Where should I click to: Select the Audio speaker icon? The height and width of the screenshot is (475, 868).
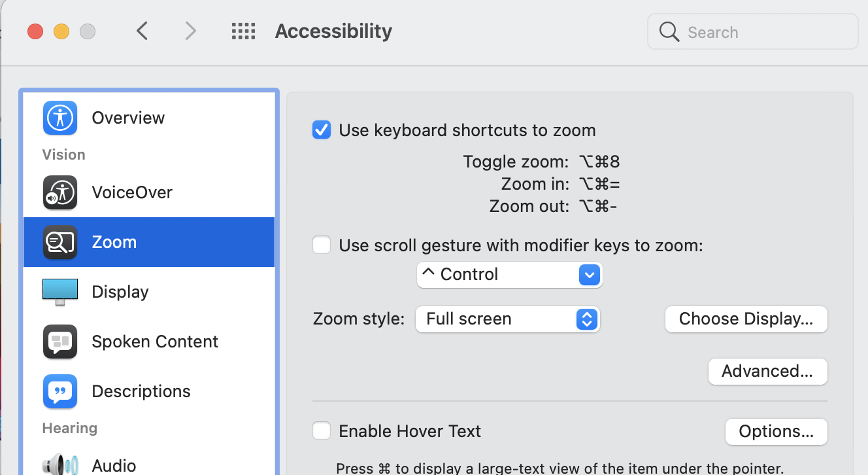point(60,465)
